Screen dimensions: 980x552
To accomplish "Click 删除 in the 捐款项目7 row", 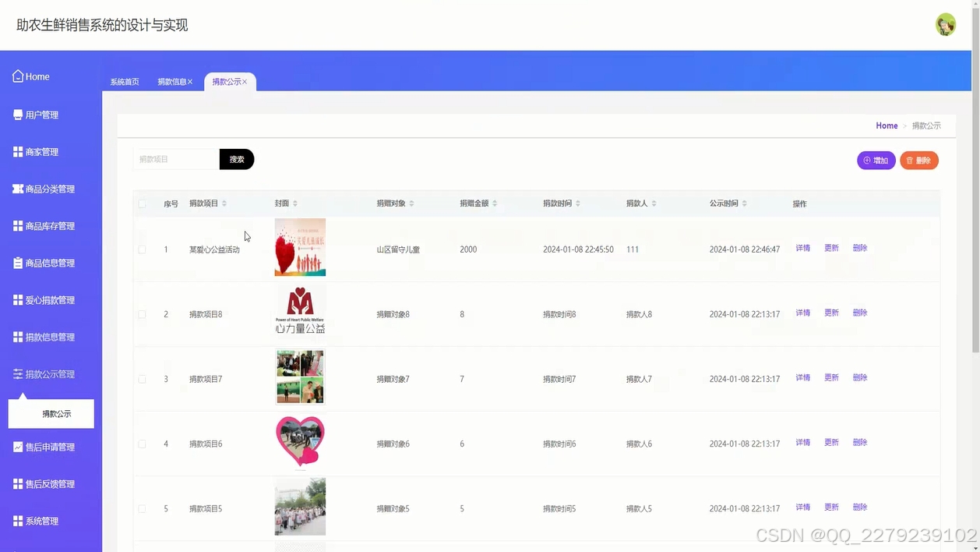I will coord(860,377).
